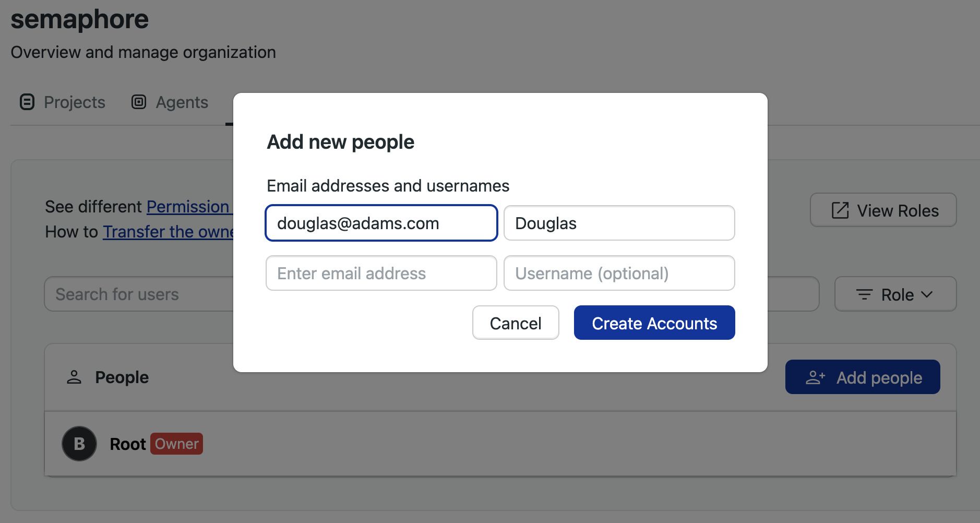Click the Root user avatar B
980x523 pixels.
[x=79, y=444]
